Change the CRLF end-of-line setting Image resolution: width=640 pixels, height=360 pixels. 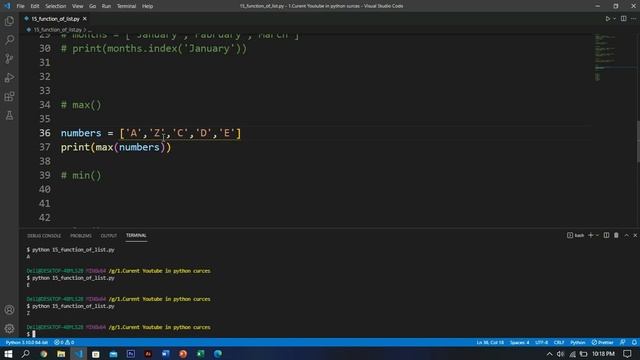[559, 342]
